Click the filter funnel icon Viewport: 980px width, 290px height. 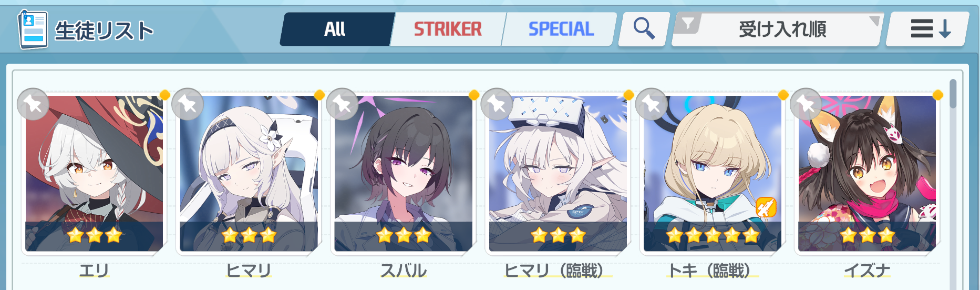point(688,23)
